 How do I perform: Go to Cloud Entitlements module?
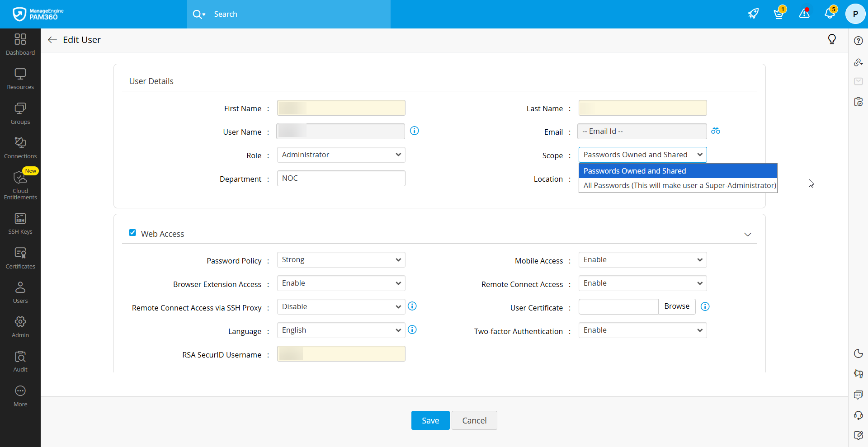point(20,185)
